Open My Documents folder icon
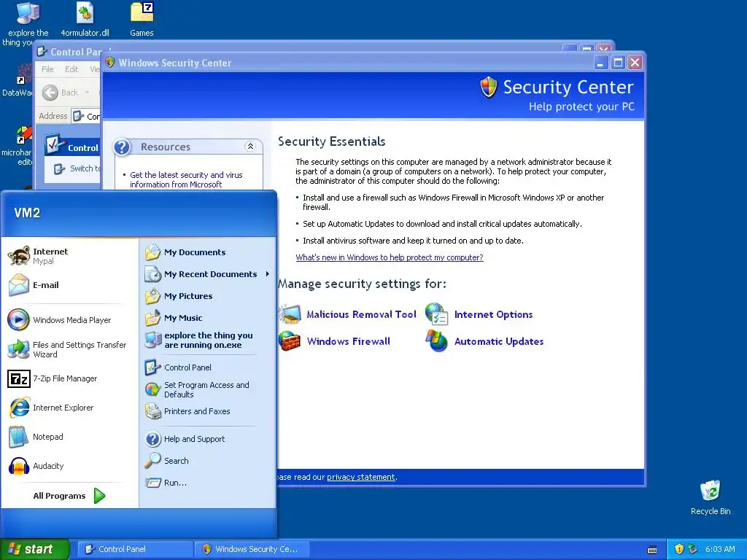 click(153, 252)
